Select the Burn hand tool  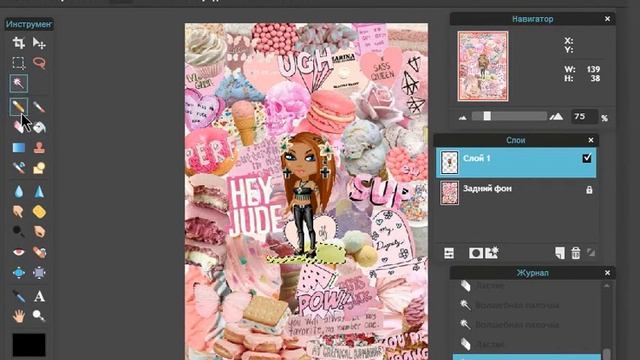point(39,231)
